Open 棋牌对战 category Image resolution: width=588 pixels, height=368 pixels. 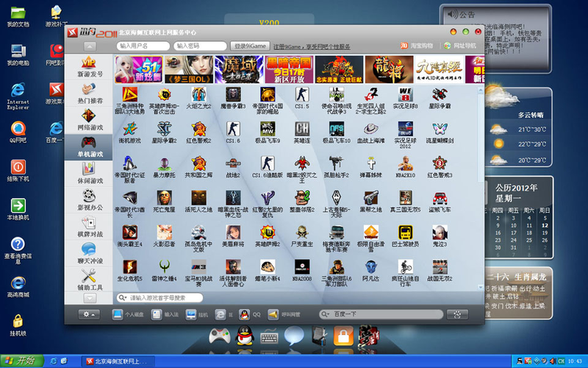(89, 227)
